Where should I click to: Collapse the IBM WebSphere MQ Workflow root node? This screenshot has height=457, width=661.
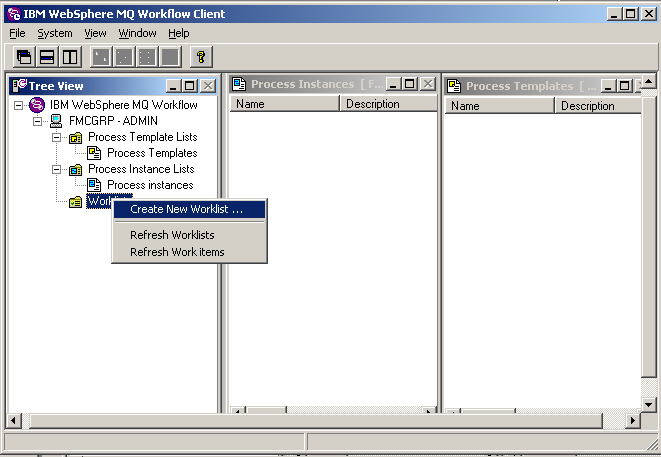point(19,105)
